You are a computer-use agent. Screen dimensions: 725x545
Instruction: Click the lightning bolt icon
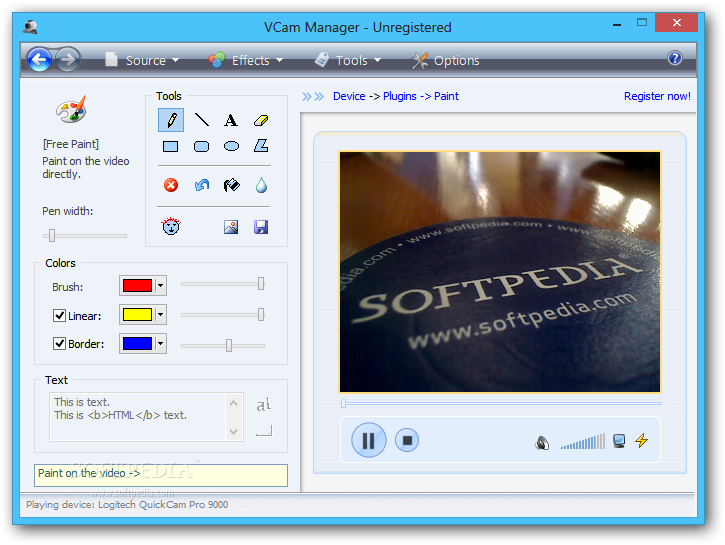[642, 440]
